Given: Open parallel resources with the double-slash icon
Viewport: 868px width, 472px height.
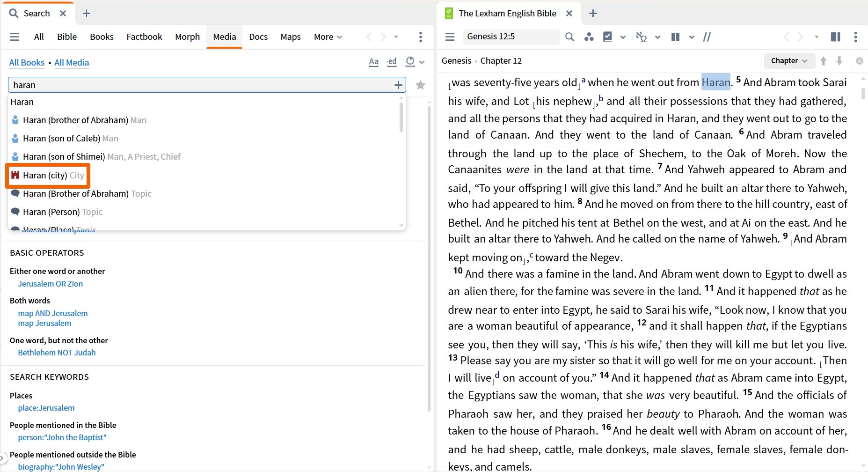Looking at the screenshot, I should 707,37.
